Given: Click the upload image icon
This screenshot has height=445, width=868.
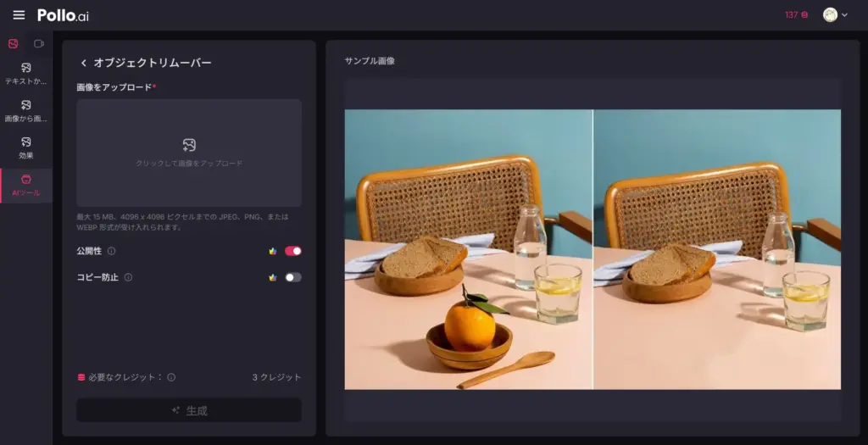Looking at the screenshot, I should (x=189, y=145).
